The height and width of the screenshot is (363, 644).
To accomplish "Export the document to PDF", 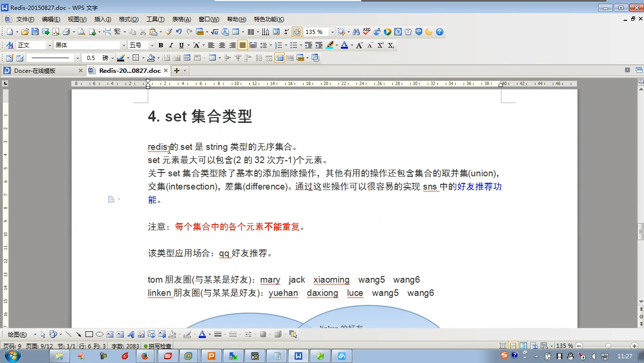I will click(x=56, y=32).
